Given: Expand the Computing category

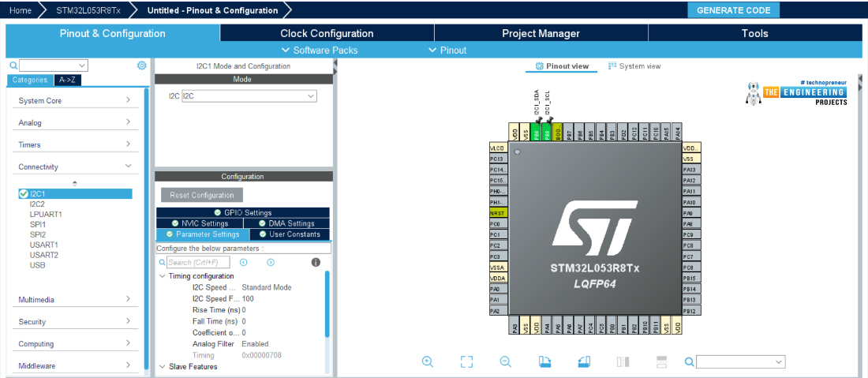Looking at the screenshot, I should (x=75, y=344).
